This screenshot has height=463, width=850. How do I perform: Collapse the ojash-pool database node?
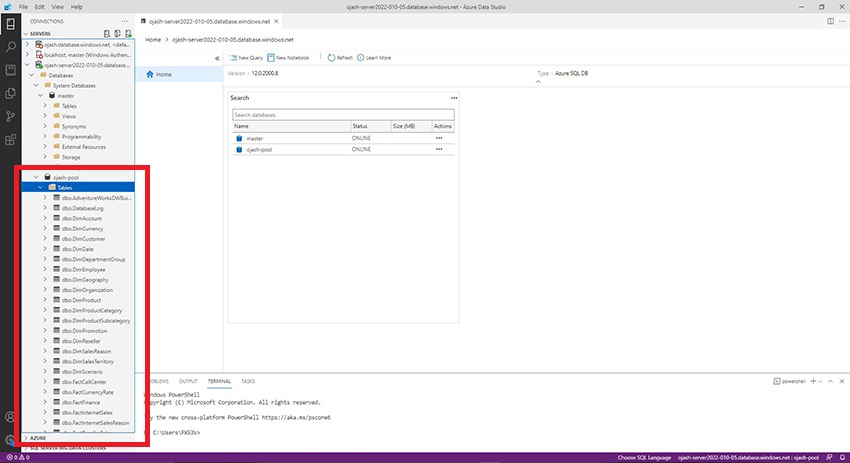[36, 177]
